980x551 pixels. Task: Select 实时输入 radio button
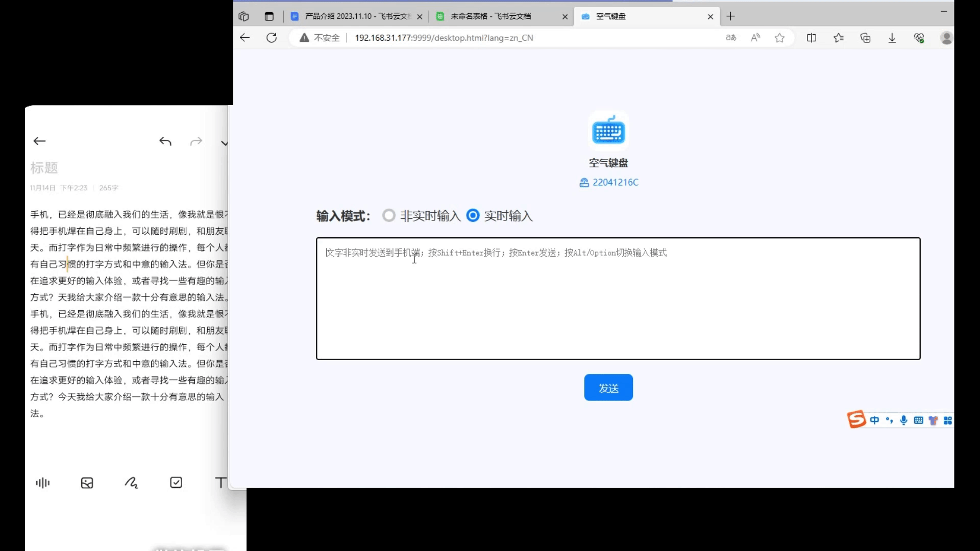pyautogui.click(x=473, y=216)
